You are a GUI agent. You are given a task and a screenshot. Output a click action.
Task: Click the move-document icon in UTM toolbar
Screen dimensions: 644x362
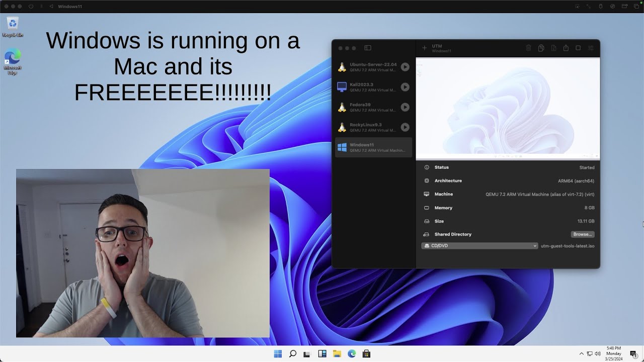pyautogui.click(x=553, y=48)
